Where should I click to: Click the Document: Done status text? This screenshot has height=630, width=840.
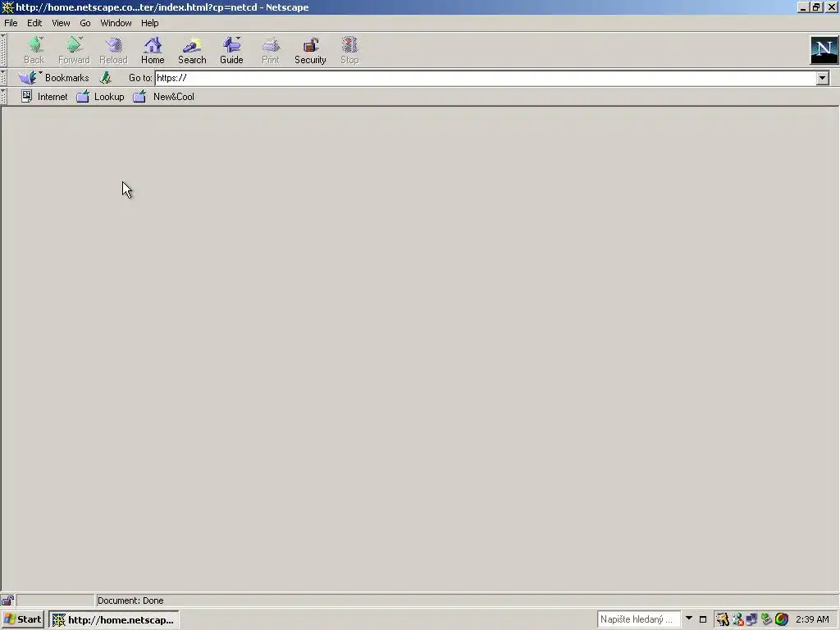(130, 600)
